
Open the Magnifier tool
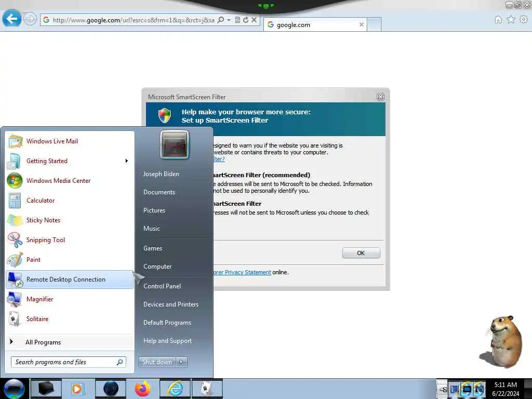(x=70, y=299)
